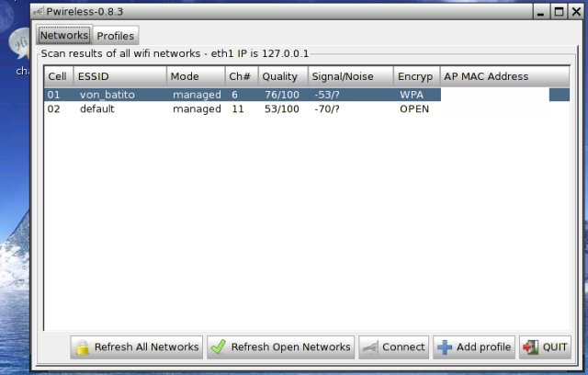Click the 53/100 quality value
The width and height of the screenshot is (588, 375).
pos(282,108)
